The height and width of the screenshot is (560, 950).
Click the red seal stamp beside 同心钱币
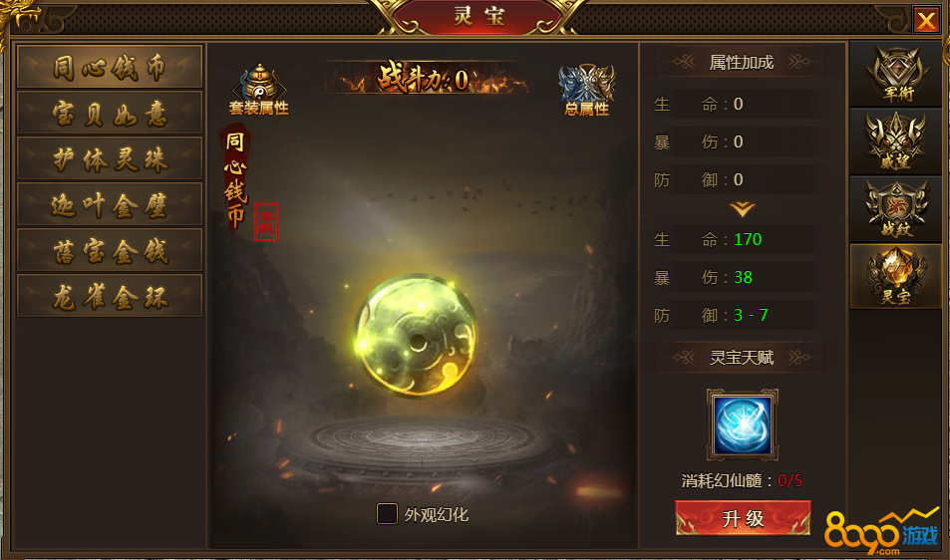tap(266, 222)
